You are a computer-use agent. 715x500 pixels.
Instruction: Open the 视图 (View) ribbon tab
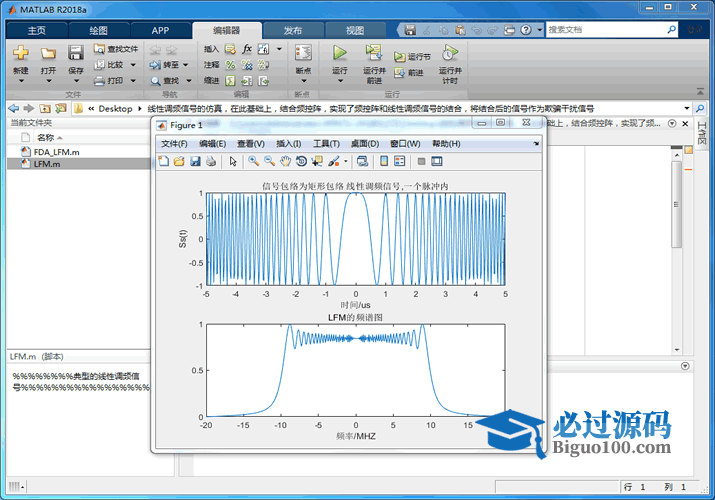pyautogui.click(x=355, y=31)
